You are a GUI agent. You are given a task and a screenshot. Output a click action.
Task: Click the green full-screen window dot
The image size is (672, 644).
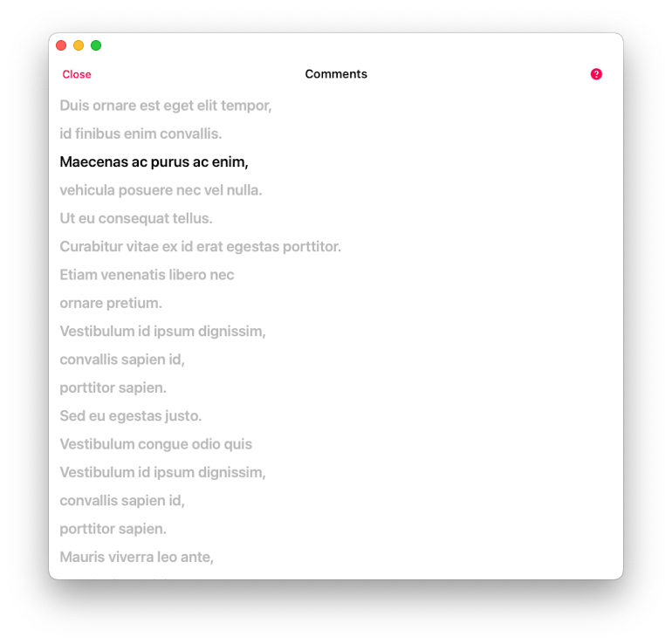(96, 45)
